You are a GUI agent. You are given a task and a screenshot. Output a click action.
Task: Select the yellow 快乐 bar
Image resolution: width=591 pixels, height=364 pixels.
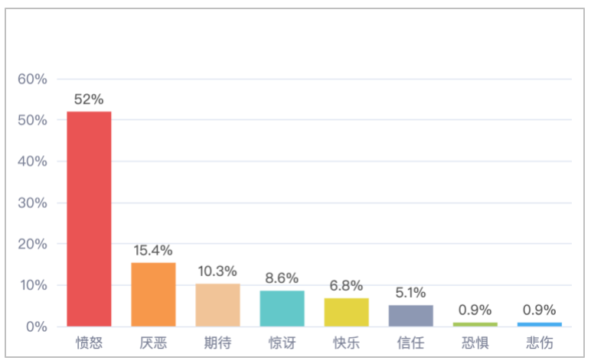(x=346, y=312)
